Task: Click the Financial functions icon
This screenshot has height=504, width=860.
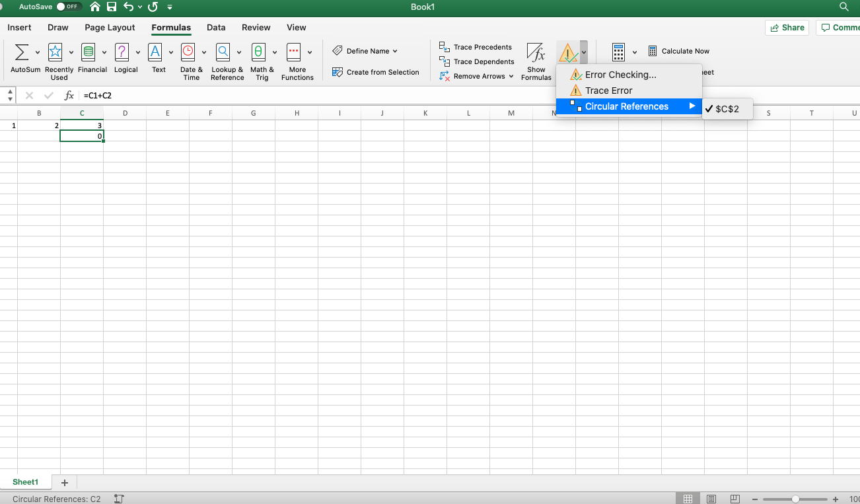Action: click(88, 52)
